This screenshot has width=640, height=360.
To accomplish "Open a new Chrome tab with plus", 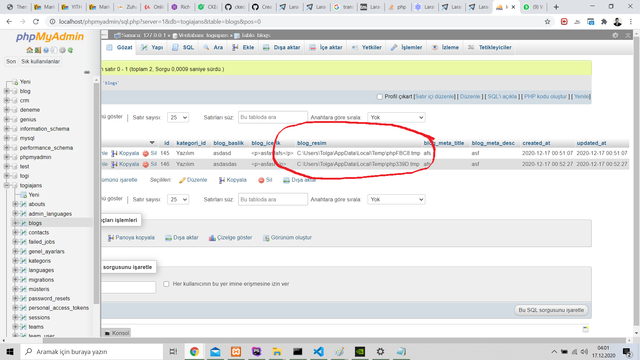I will (x=556, y=7).
